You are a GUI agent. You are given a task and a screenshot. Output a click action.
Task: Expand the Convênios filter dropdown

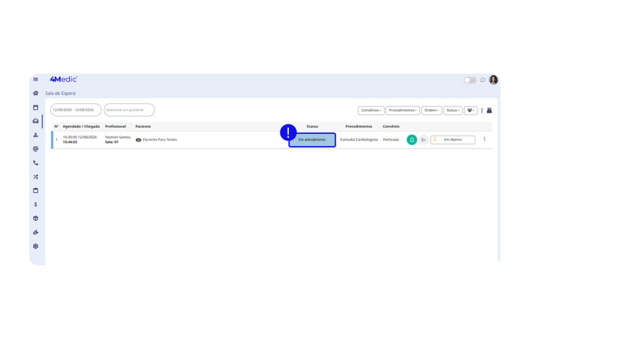(371, 110)
